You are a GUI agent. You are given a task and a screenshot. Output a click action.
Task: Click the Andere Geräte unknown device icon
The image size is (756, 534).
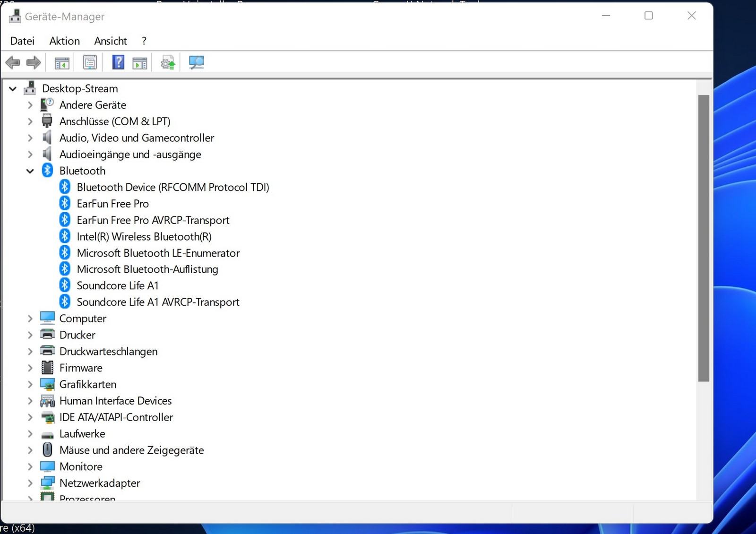pyautogui.click(x=47, y=104)
